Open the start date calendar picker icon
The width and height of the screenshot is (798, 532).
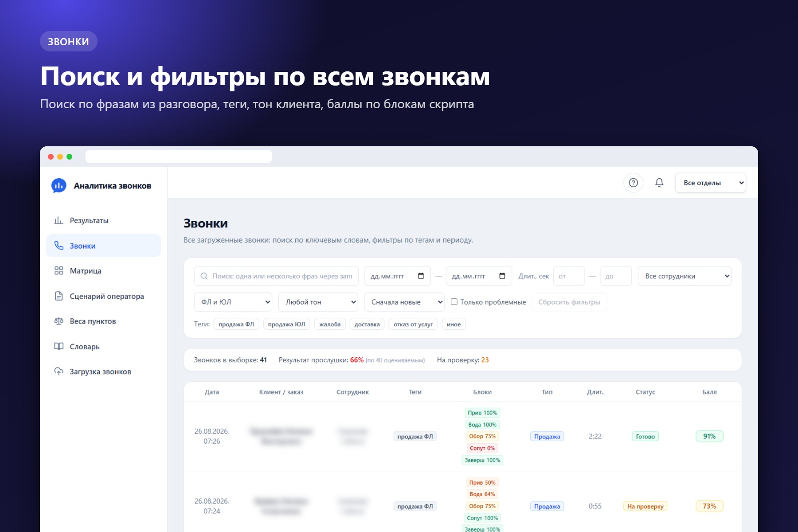click(x=421, y=276)
